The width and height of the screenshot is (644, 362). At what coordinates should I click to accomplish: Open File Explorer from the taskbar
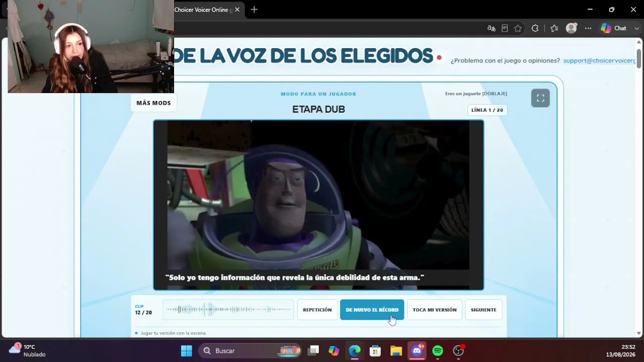click(x=396, y=350)
